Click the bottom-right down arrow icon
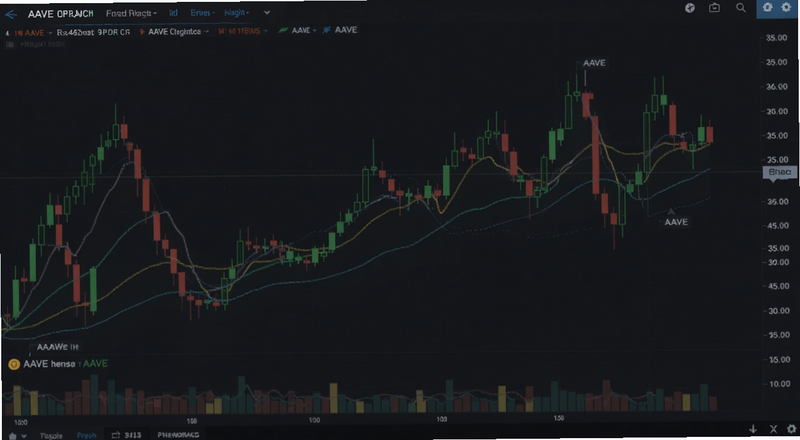Screen dimensions: 800x440 click(x=753, y=429)
